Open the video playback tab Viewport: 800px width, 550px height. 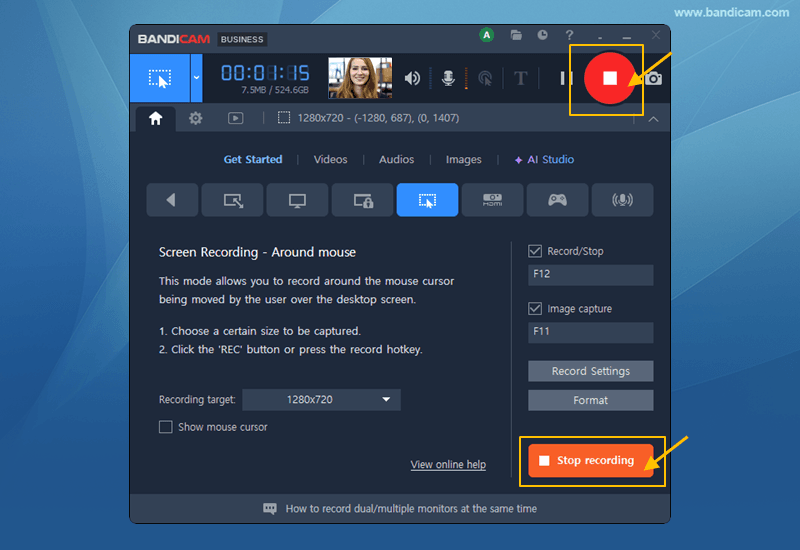tap(235, 118)
